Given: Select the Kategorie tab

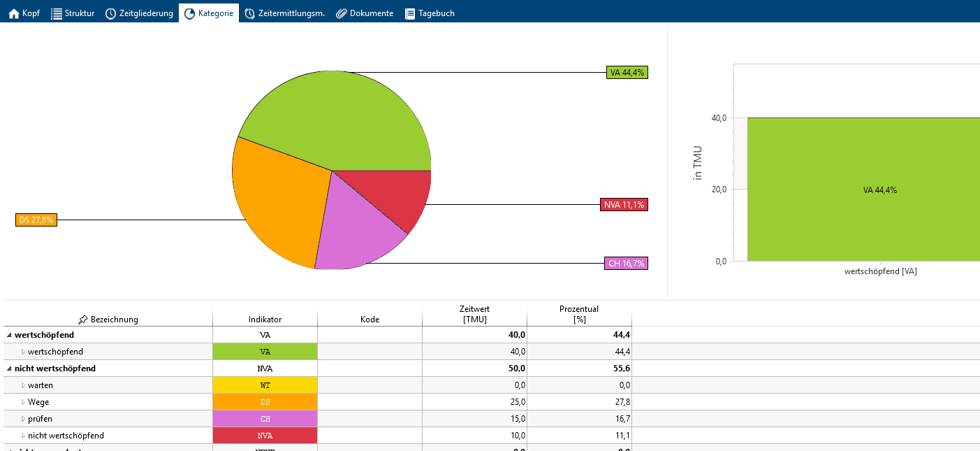Looking at the screenshot, I should tap(209, 13).
